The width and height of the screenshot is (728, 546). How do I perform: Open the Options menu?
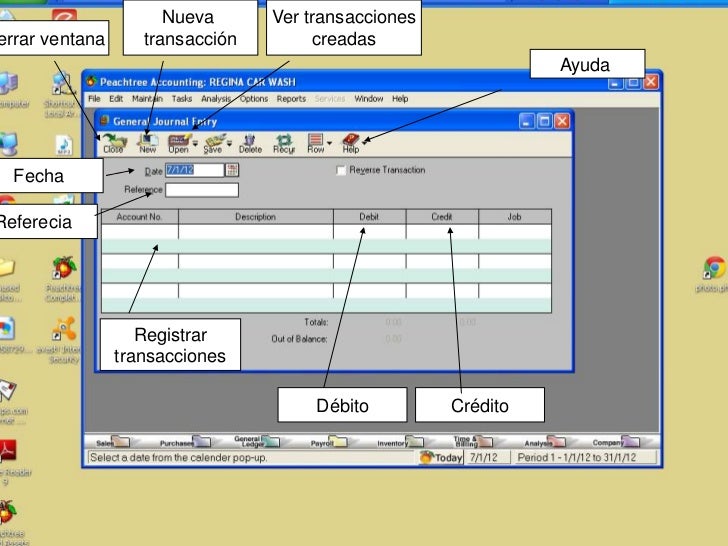[x=254, y=98]
